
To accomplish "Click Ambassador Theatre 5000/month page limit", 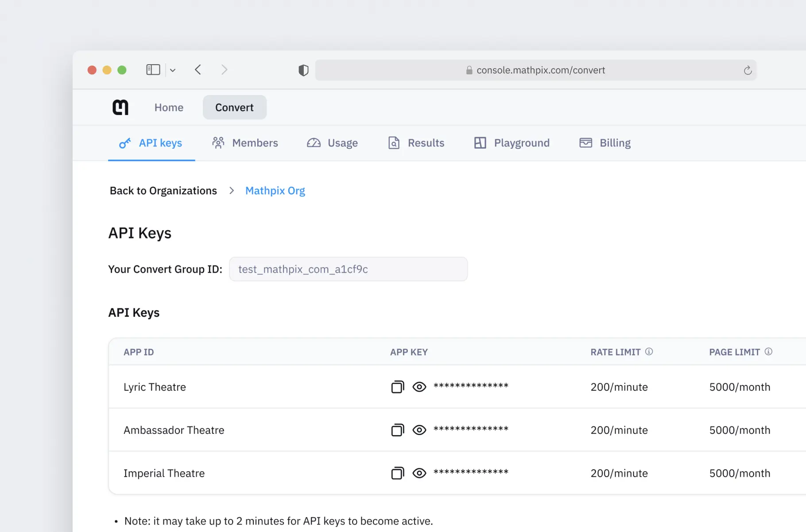I will [x=740, y=430].
